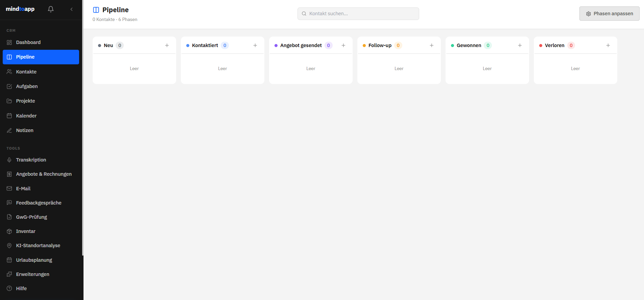Add a contact to Angebot gesendet column
644x300 pixels.
pyautogui.click(x=343, y=45)
